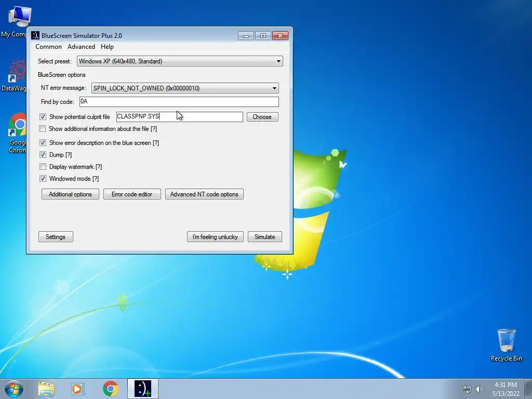
Task: Maximize the BlueScreen Simulator window
Action: click(263, 36)
